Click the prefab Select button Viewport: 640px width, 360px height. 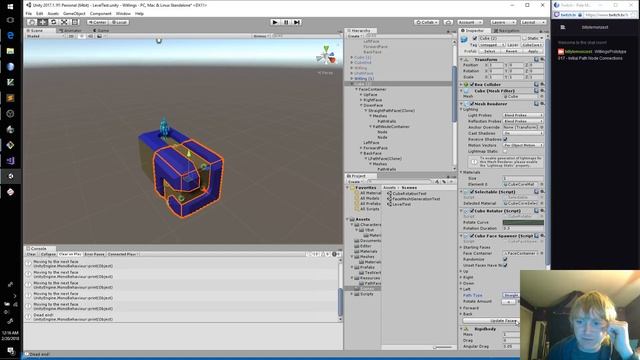(489, 51)
